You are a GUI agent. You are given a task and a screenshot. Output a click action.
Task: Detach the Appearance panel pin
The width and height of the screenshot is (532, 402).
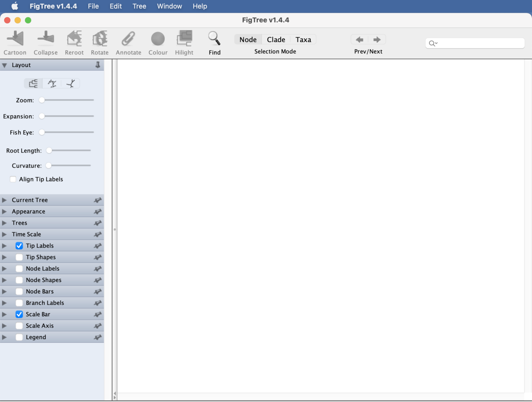[x=98, y=211]
